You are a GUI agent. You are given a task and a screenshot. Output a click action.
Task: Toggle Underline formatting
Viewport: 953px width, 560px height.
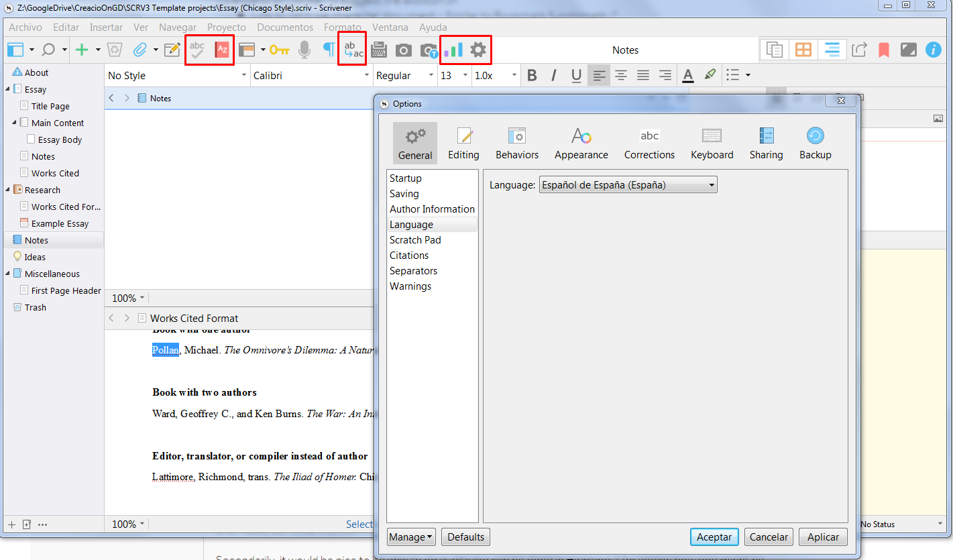576,76
